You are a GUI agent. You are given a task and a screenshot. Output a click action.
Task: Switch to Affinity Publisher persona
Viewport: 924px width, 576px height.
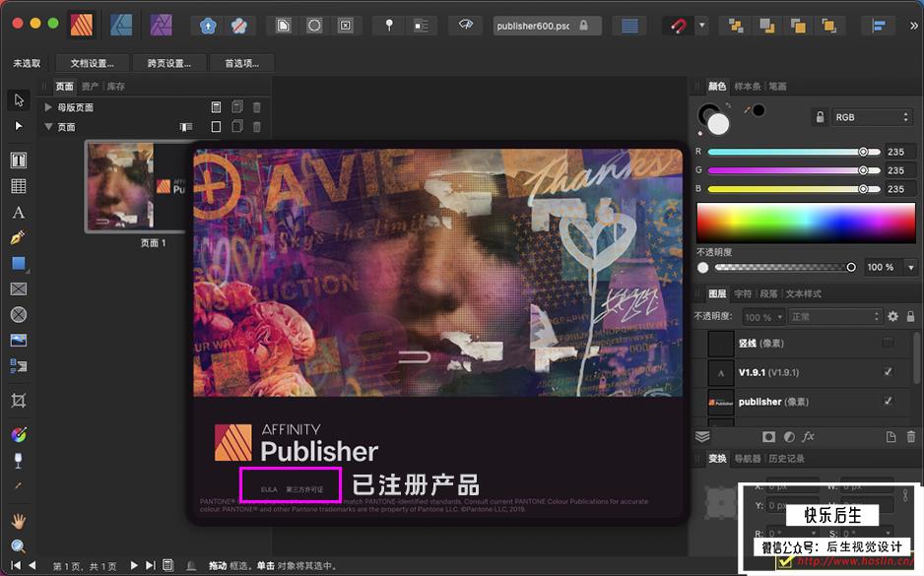82,26
